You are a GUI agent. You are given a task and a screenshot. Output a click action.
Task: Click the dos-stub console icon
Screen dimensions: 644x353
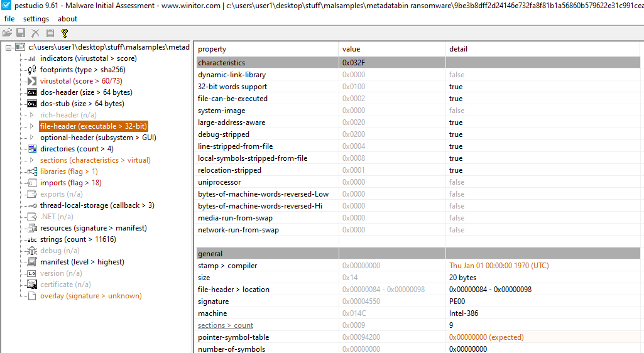(x=32, y=104)
